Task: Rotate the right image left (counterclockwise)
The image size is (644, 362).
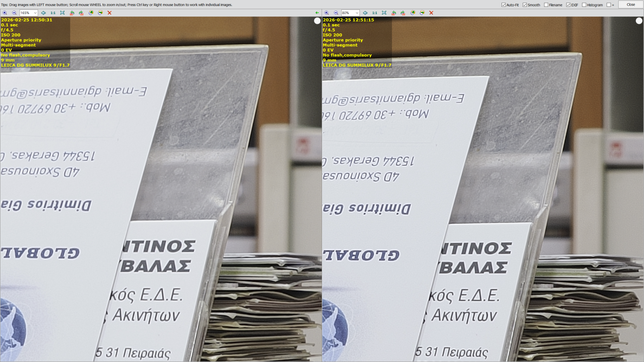Action: pyautogui.click(x=394, y=13)
